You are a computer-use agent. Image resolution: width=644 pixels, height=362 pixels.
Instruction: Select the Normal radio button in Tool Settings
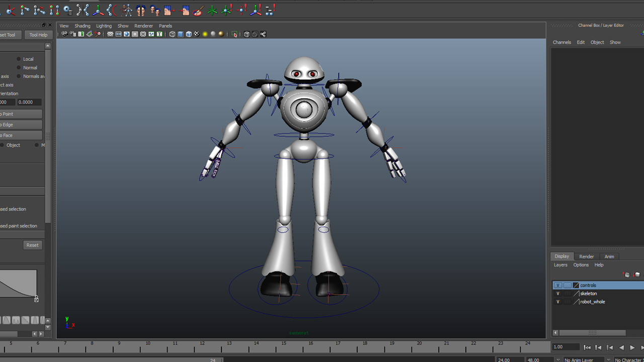(18, 67)
